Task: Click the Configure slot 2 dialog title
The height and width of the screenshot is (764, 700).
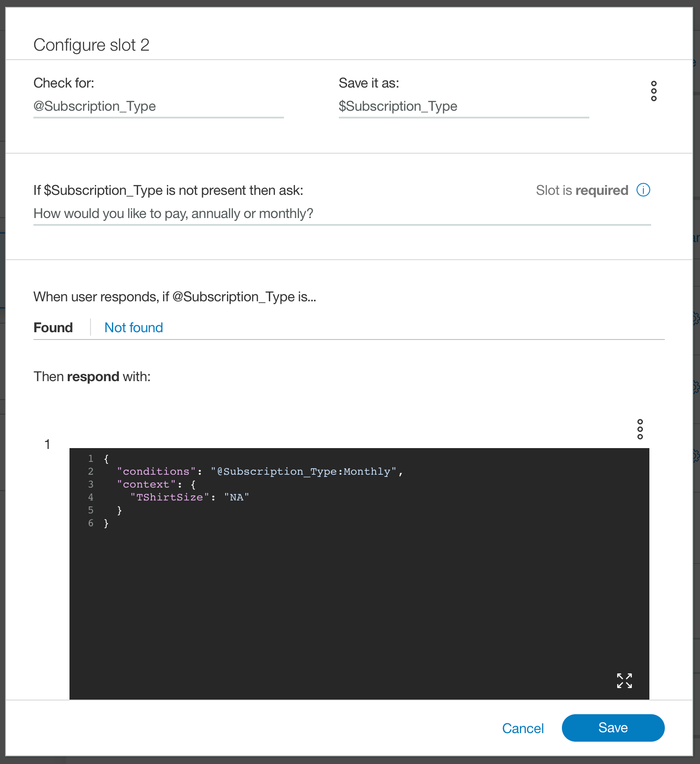Action: pyautogui.click(x=91, y=45)
